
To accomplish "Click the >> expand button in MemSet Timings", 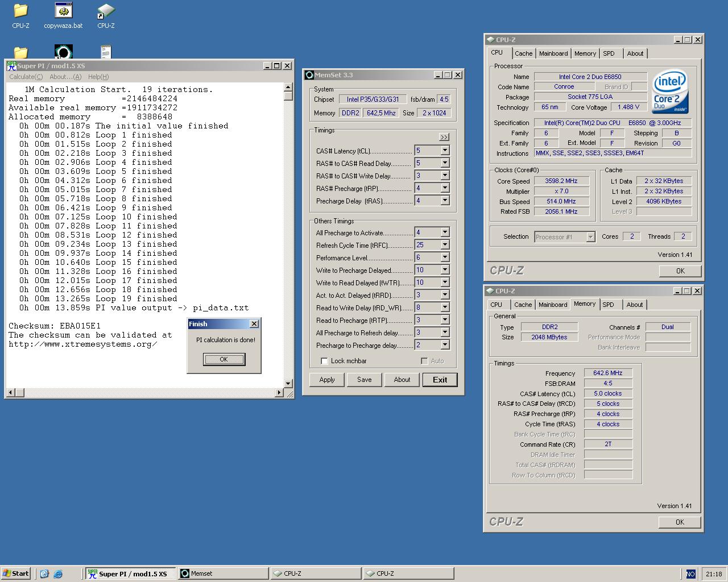I will pos(444,137).
